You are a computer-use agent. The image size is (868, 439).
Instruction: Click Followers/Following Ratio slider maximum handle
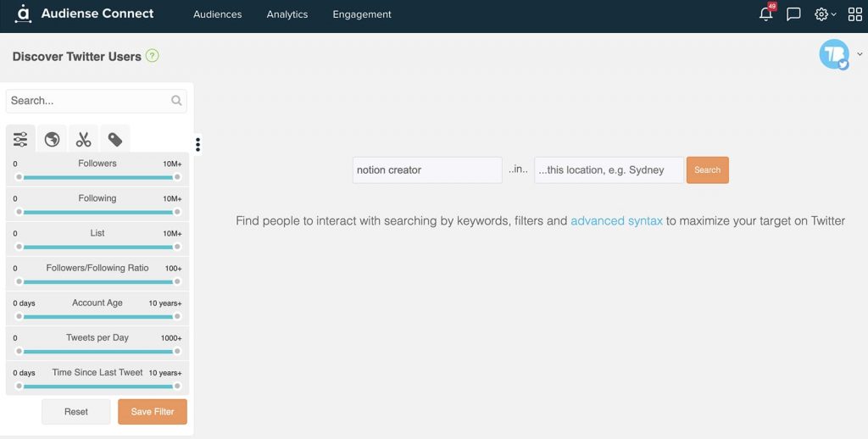(x=177, y=281)
